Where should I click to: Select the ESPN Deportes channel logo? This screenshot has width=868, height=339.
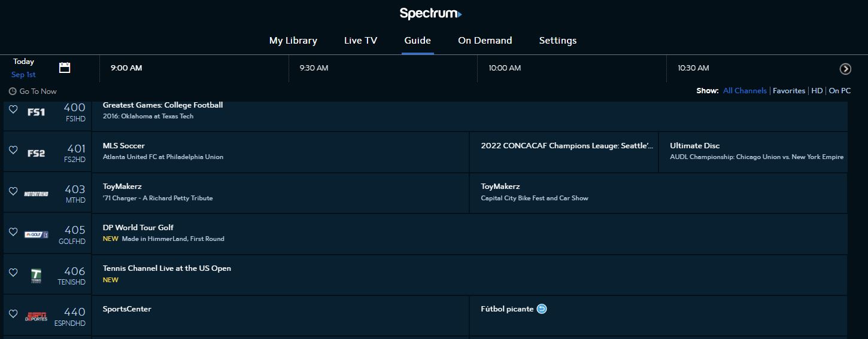[x=36, y=316]
